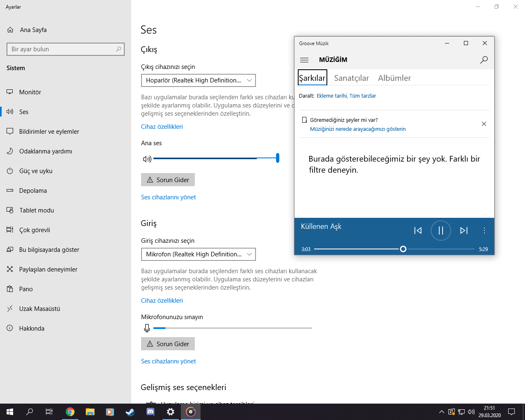Click 'Sorun Gider' button under Giriş
Screen dimensions: 525x420
[x=168, y=344]
